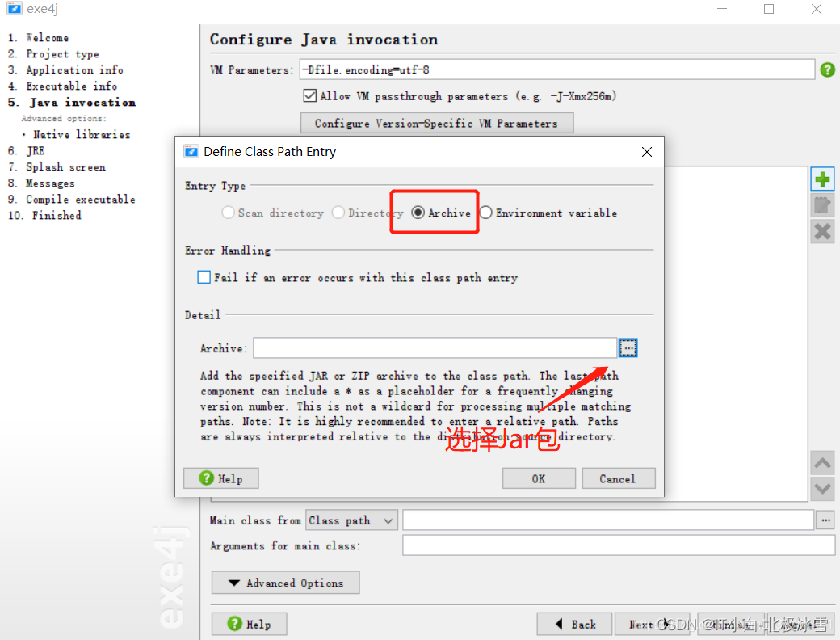Open Main class from Class path dropdown
This screenshot has width=840, height=640.
tap(351, 520)
